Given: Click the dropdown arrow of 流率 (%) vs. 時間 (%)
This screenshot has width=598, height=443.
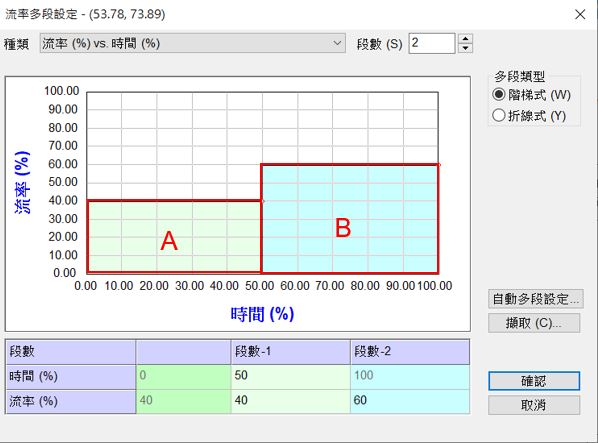Looking at the screenshot, I should tap(337, 43).
